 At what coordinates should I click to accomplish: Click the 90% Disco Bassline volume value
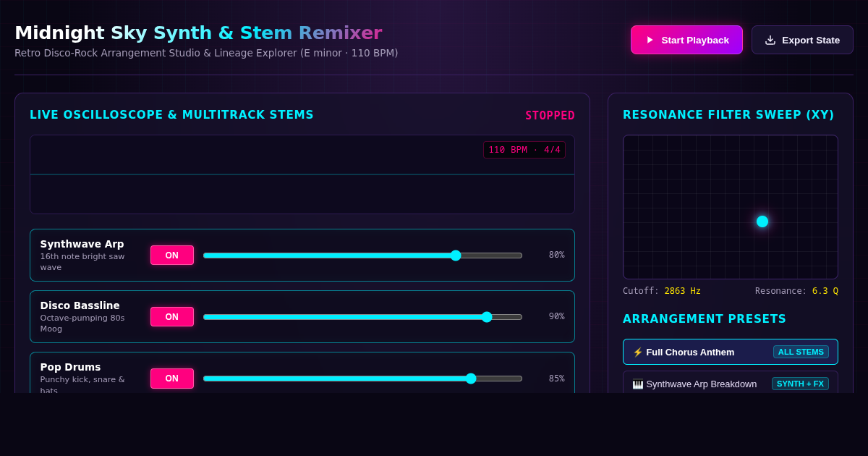click(x=556, y=316)
